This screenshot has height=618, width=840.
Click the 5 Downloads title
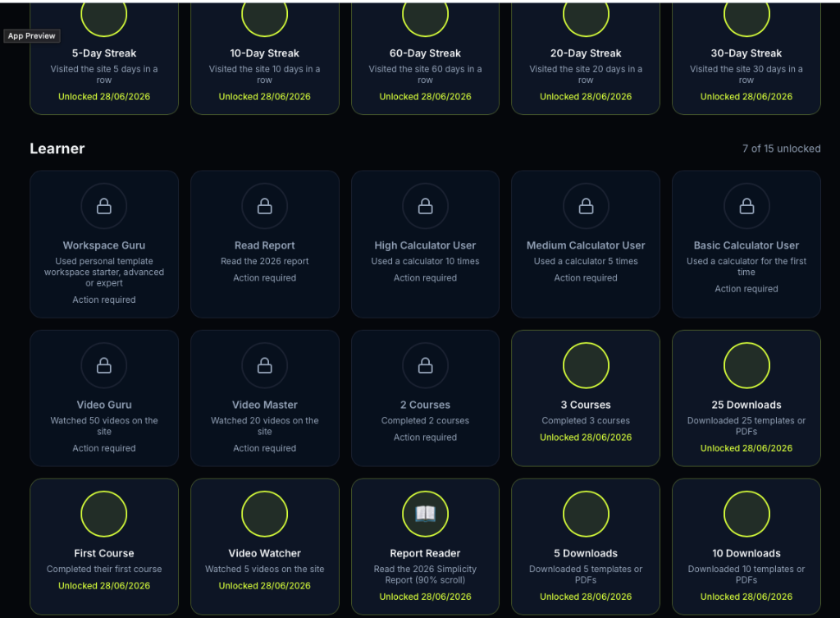coord(586,553)
